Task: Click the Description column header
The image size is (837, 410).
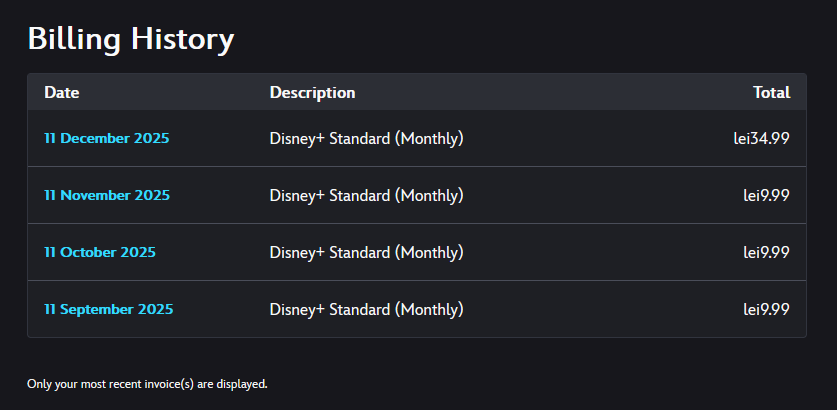Action: [x=312, y=92]
